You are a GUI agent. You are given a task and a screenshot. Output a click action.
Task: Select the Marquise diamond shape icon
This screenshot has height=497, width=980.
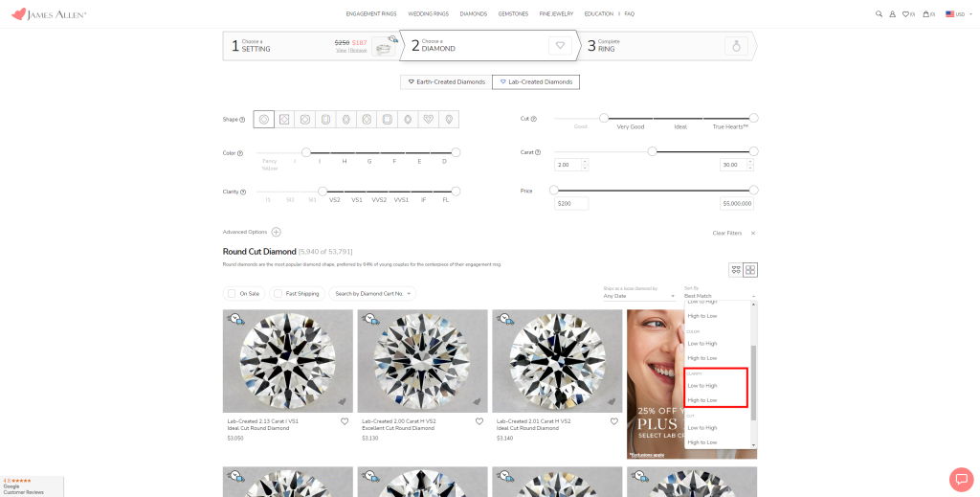coord(408,120)
